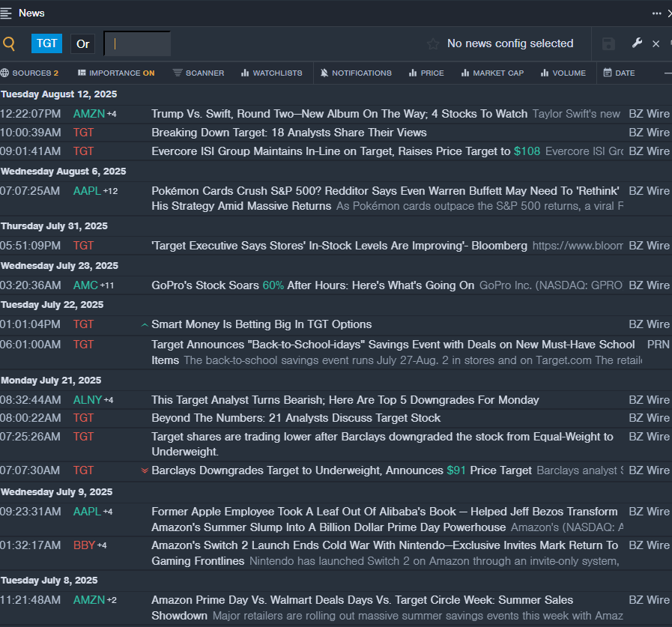Click the green up-arrow on Smart Money story
Image resolution: width=672 pixels, height=627 pixels.
pyautogui.click(x=145, y=325)
